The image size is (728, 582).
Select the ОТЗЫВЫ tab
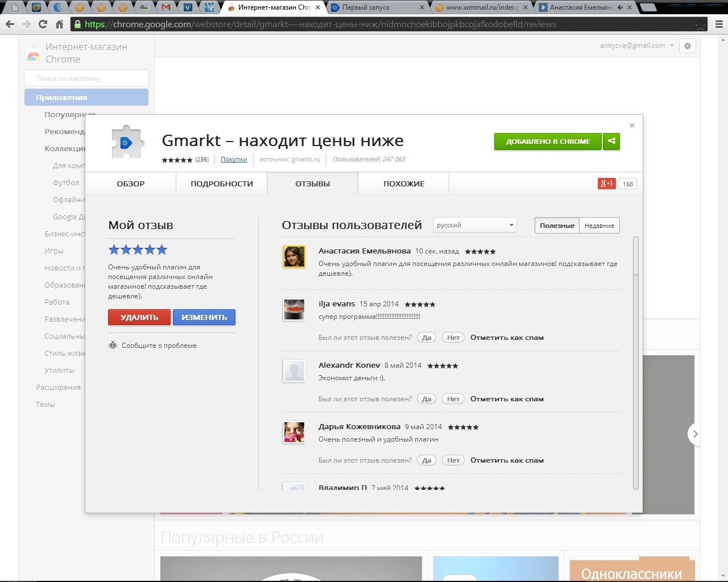(x=313, y=184)
